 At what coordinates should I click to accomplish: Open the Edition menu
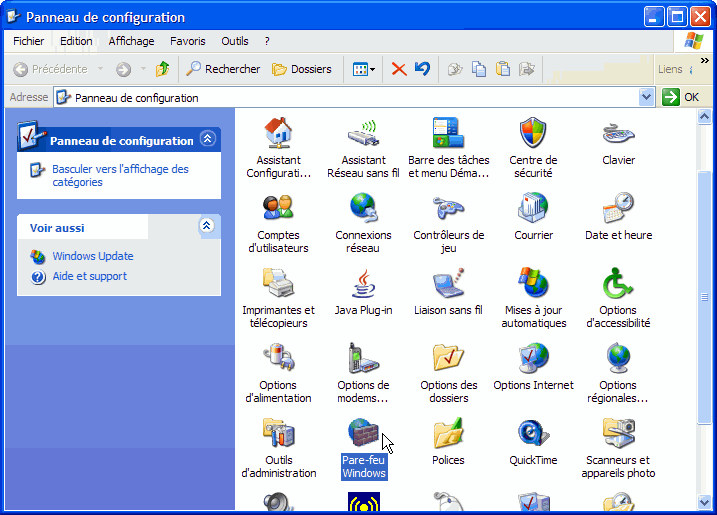point(76,41)
